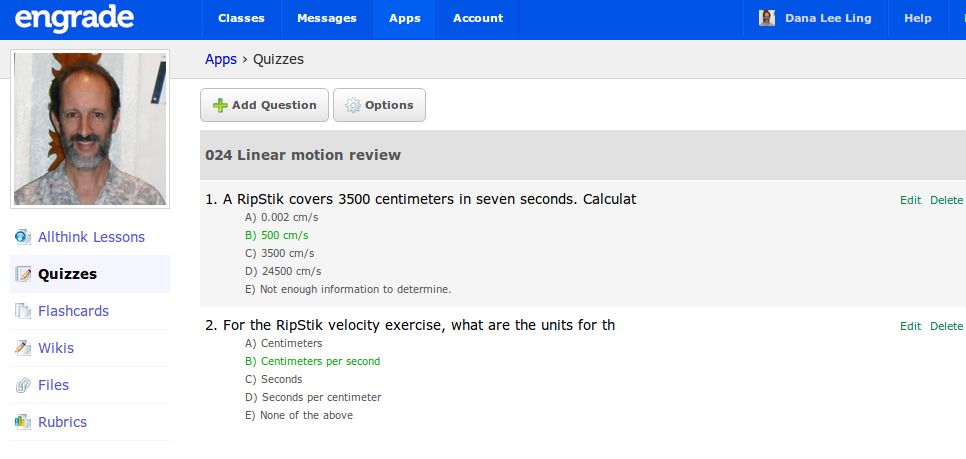Screen dimensions: 966x459
Task: Click the Wikis pencil icon
Action: tap(23, 348)
